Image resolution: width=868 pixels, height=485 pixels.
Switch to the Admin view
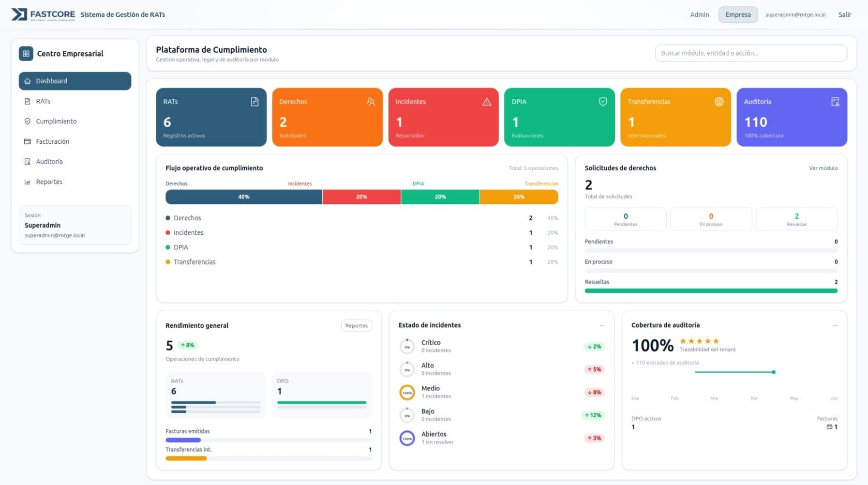click(x=699, y=15)
